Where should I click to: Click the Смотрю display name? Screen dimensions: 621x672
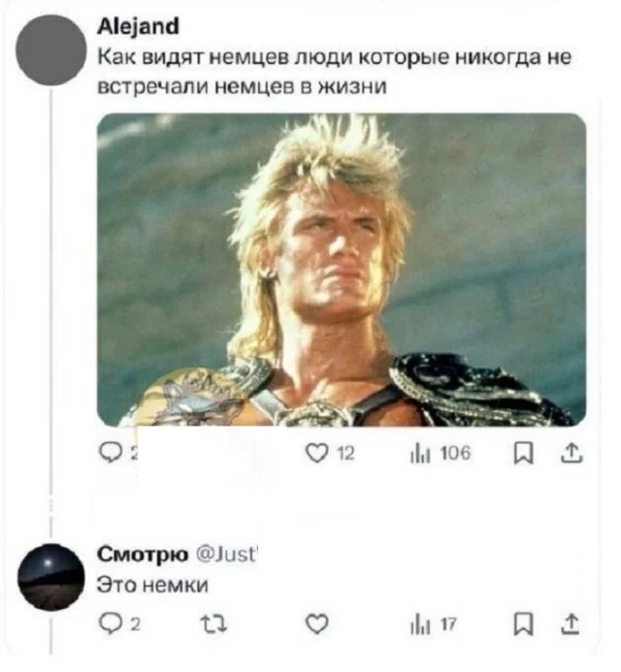(x=143, y=554)
